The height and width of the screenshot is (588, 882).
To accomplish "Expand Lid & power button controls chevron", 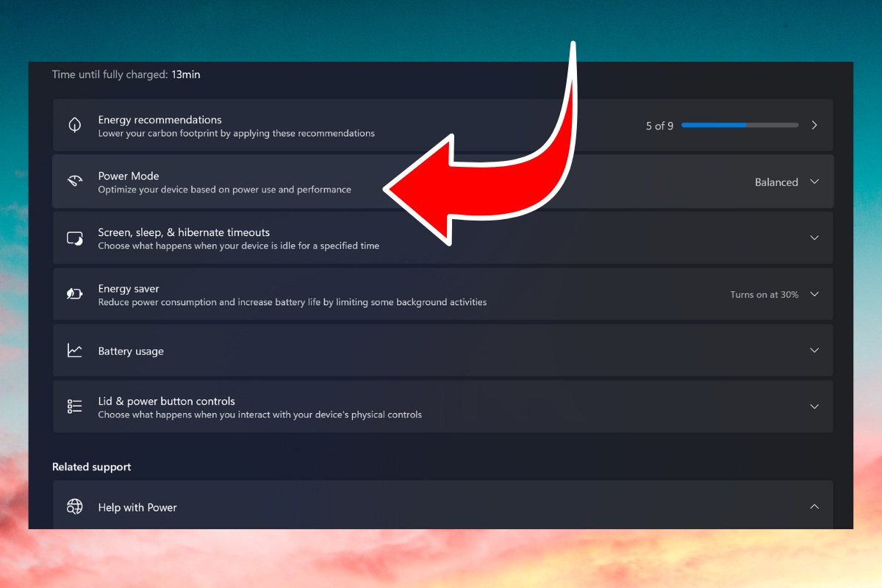I will (814, 406).
